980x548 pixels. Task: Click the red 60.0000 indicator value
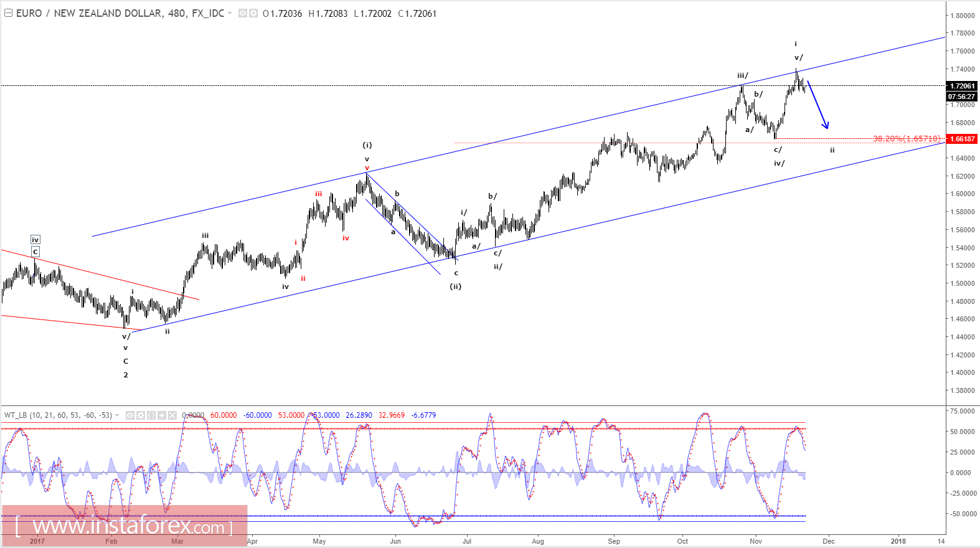click(224, 415)
